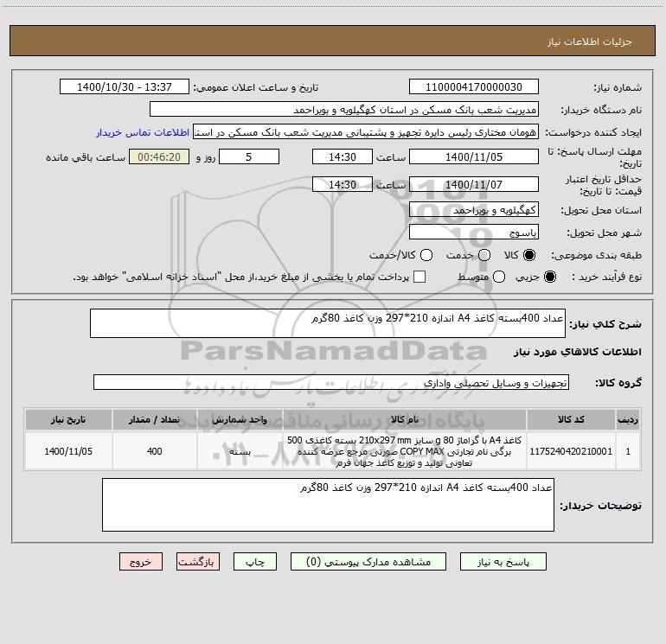666x644 pixels.
Task: Select the کالا radio button
Action: 529,255
